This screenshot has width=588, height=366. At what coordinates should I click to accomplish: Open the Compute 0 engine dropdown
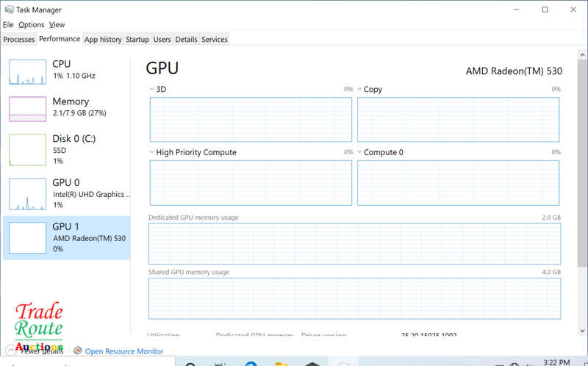click(359, 152)
